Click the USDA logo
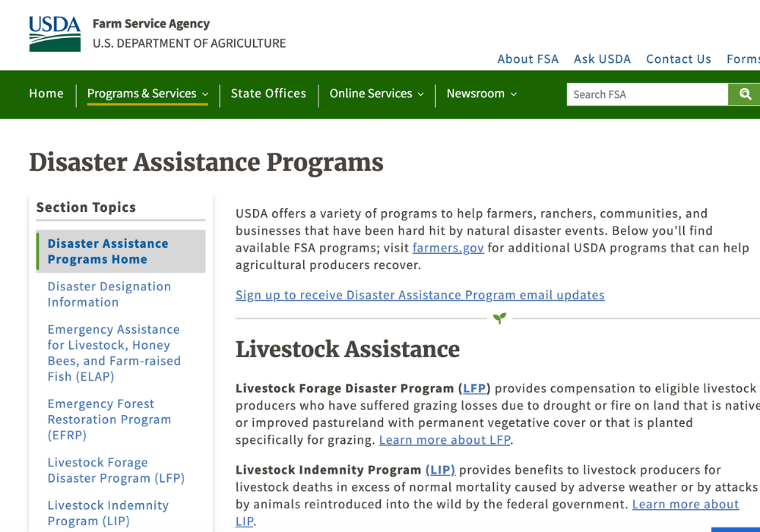 pyautogui.click(x=55, y=33)
